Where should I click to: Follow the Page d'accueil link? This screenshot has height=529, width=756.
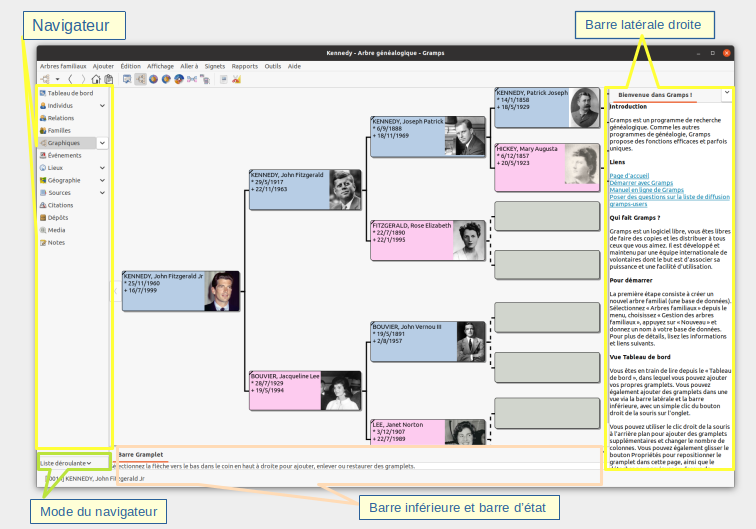pos(629,176)
